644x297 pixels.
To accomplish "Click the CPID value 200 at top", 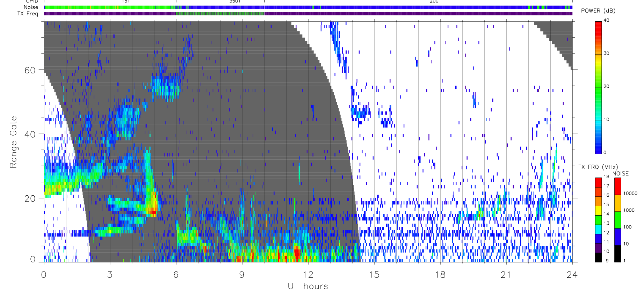I will coord(434,1).
